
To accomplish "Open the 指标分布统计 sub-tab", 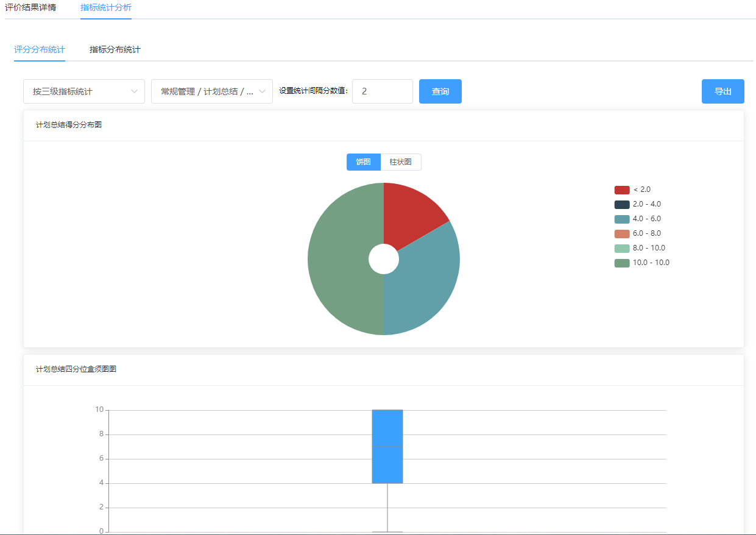I will [x=115, y=49].
